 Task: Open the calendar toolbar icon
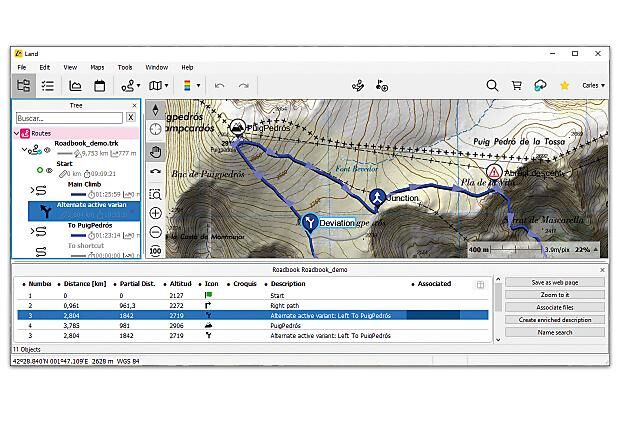[x=100, y=86]
